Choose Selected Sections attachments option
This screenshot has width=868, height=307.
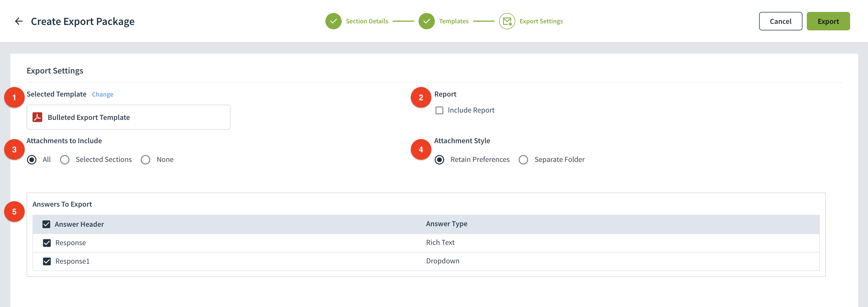pyautogui.click(x=65, y=159)
